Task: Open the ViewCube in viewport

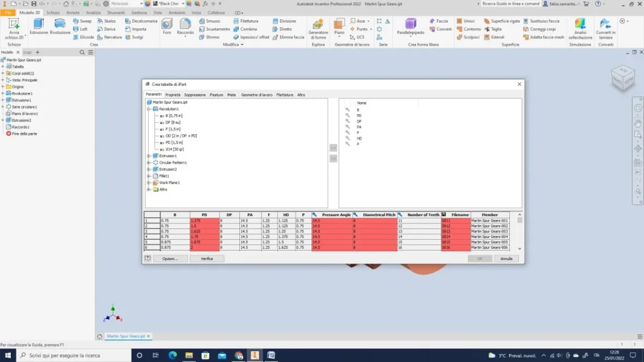Action: 623,77
